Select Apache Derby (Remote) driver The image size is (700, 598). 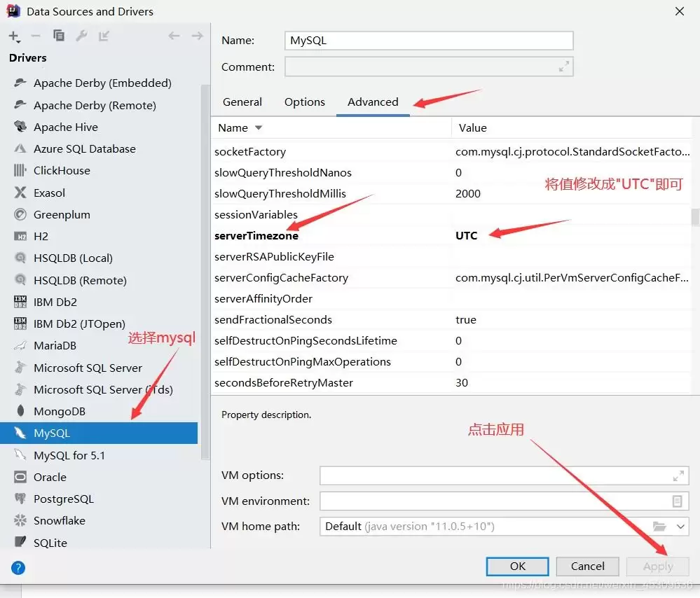(x=95, y=105)
